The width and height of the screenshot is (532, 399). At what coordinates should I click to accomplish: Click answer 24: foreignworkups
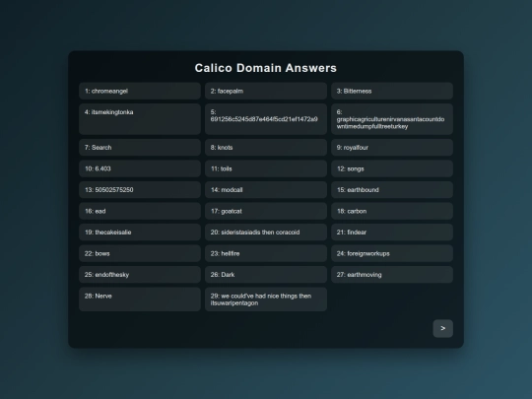pos(392,253)
